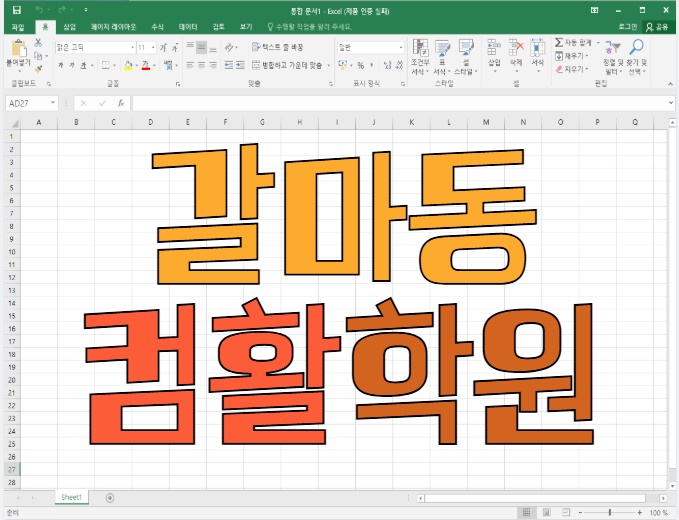This screenshot has height=520, width=679.
Task: Expand the borders dropdown arrow
Action: click(114, 65)
